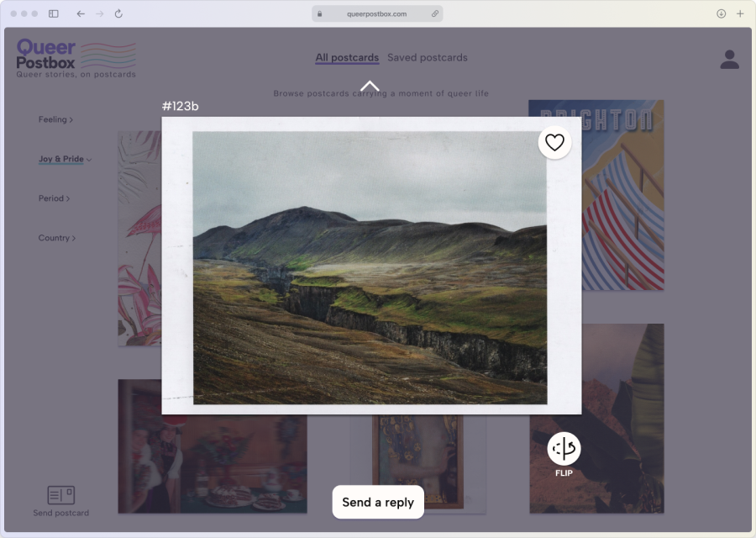Click the queerpostbox.com address bar
This screenshot has width=756, height=538.
pyautogui.click(x=377, y=14)
